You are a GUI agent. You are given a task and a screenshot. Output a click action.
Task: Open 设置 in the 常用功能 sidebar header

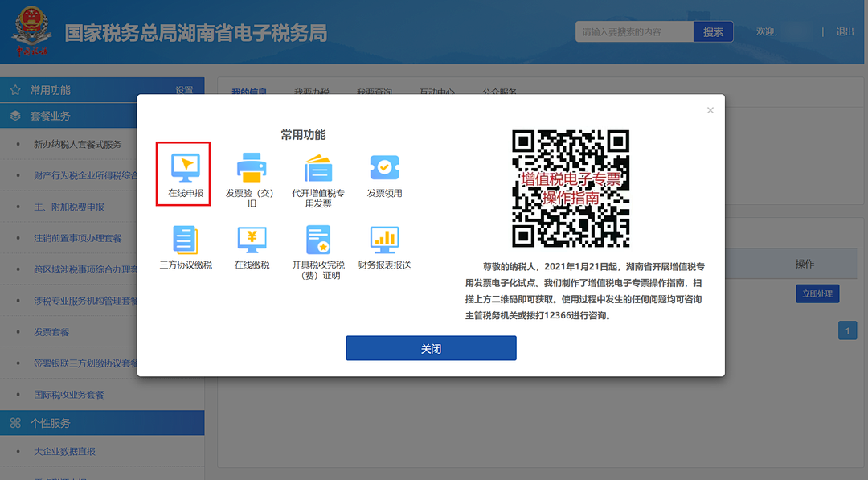(x=184, y=90)
